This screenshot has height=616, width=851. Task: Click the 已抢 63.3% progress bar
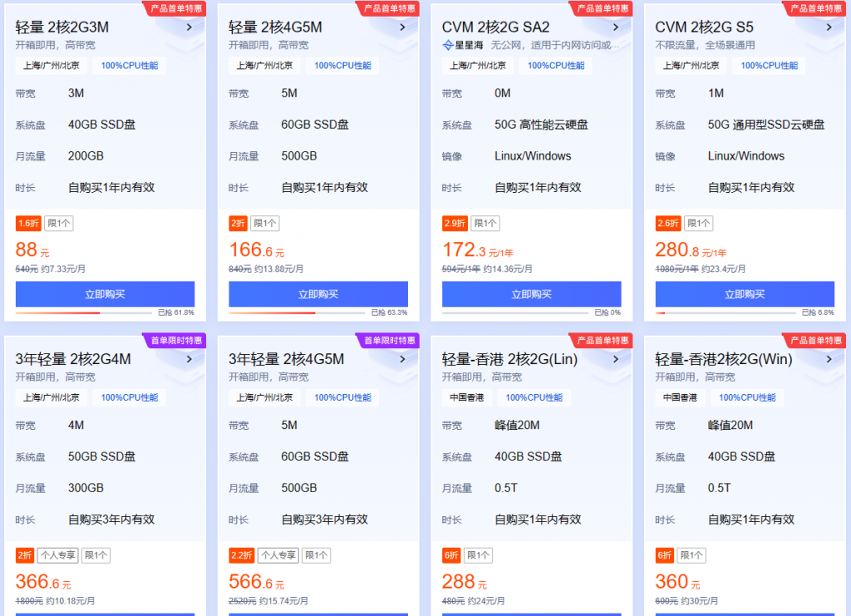click(297, 313)
